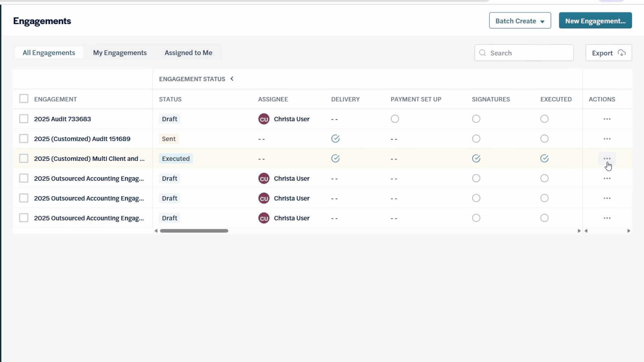Click the STATUS column header
Image resolution: width=644 pixels, height=362 pixels.
point(170,99)
